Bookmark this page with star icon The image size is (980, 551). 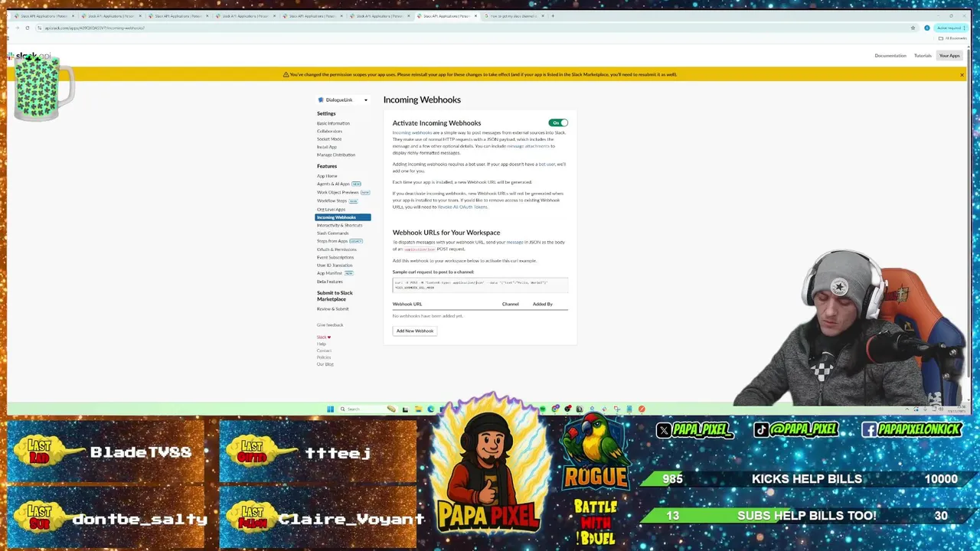pyautogui.click(x=913, y=28)
